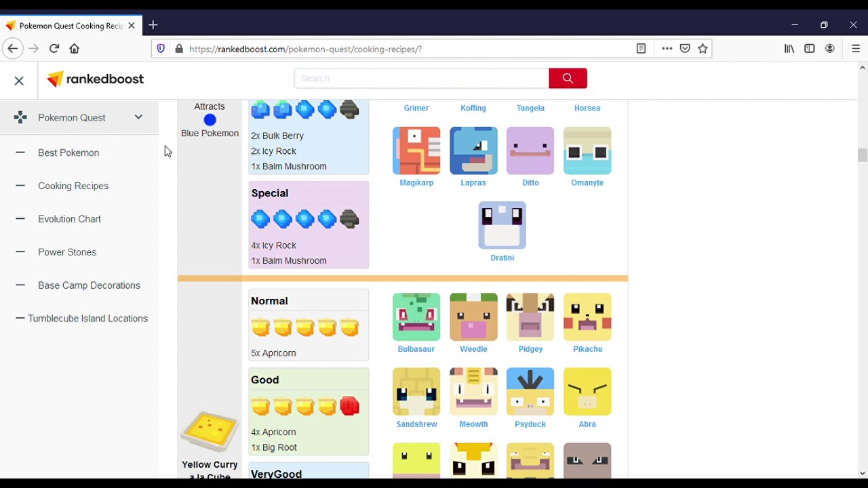Click the Weedle icon
Viewport: 868px width, 488px height.
pos(473,317)
